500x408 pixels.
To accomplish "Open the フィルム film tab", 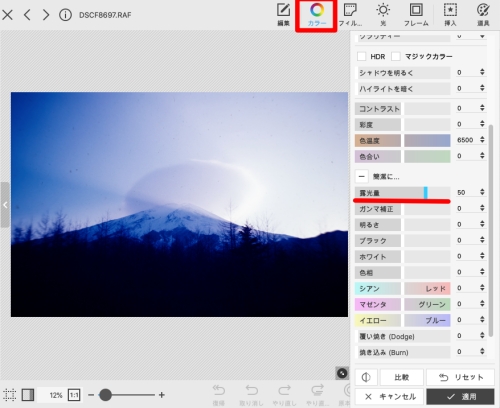I will pyautogui.click(x=350, y=15).
